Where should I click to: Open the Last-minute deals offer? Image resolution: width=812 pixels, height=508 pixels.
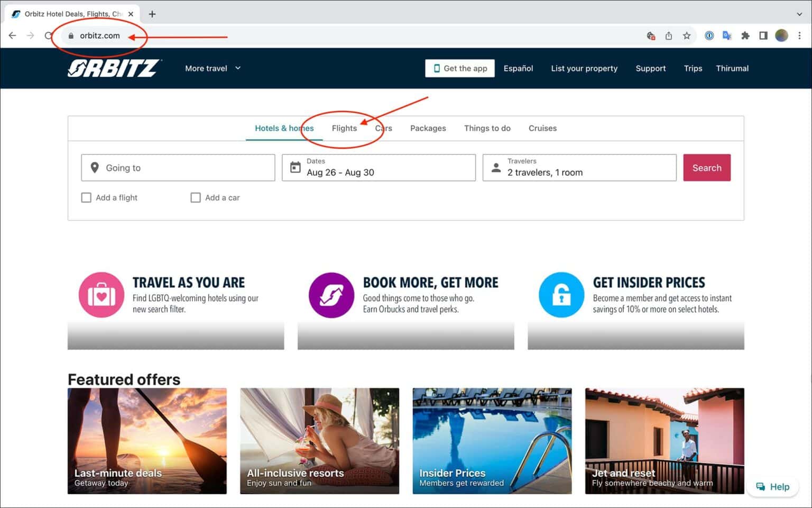[x=147, y=441]
